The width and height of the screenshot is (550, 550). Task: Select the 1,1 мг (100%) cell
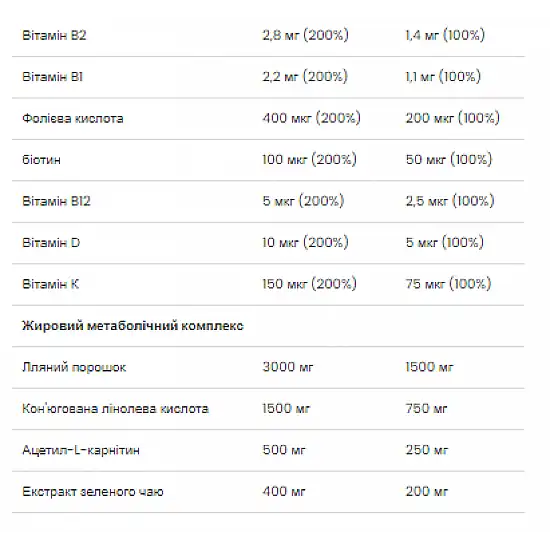[x=443, y=76]
